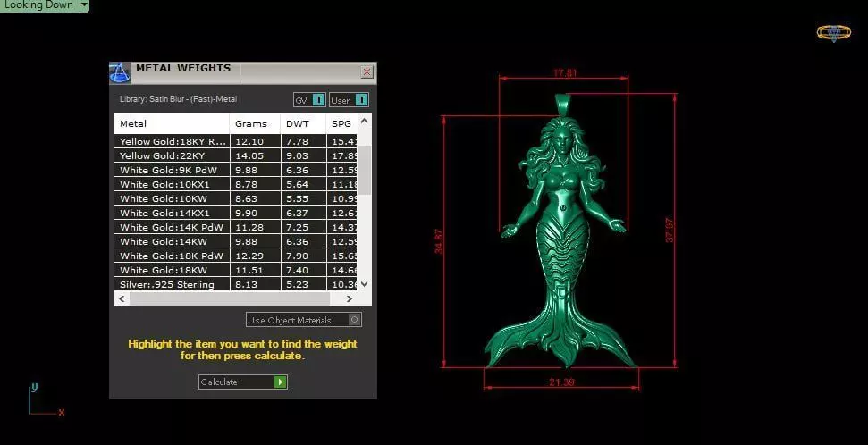Close the Metal Weights dialog

[x=367, y=72]
